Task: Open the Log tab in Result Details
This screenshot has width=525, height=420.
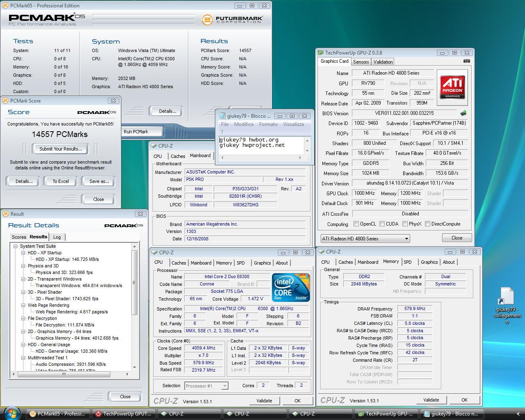Action: [x=57, y=237]
